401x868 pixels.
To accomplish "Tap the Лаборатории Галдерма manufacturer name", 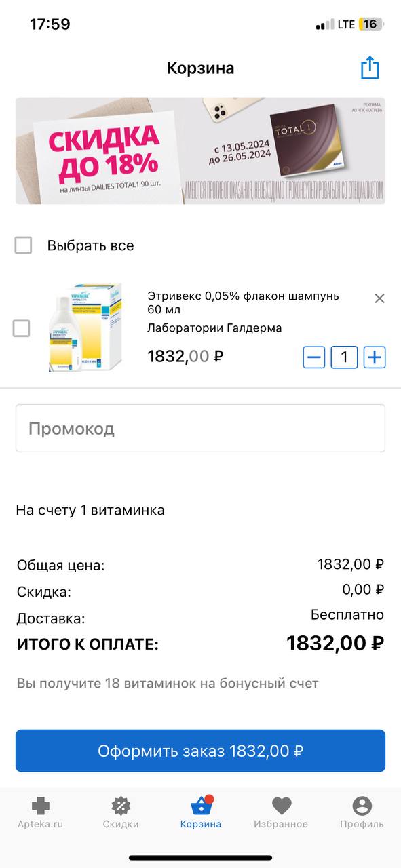I will click(x=214, y=328).
